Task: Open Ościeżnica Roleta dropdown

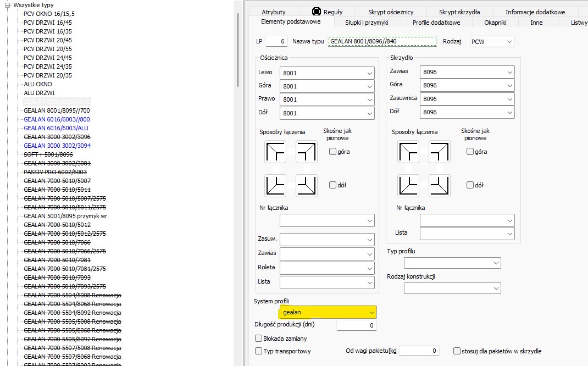Action: pyautogui.click(x=327, y=268)
